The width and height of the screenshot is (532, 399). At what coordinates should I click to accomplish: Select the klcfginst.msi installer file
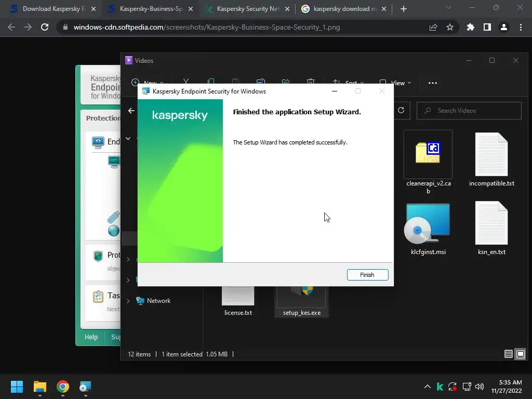(428, 229)
